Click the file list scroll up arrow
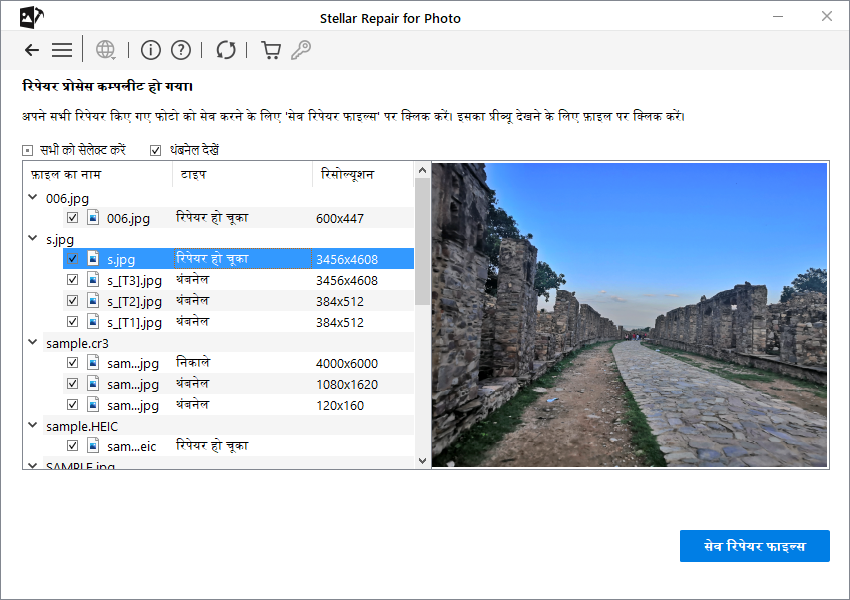The height and width of the screenshot is (600, 850). point(423,170)
